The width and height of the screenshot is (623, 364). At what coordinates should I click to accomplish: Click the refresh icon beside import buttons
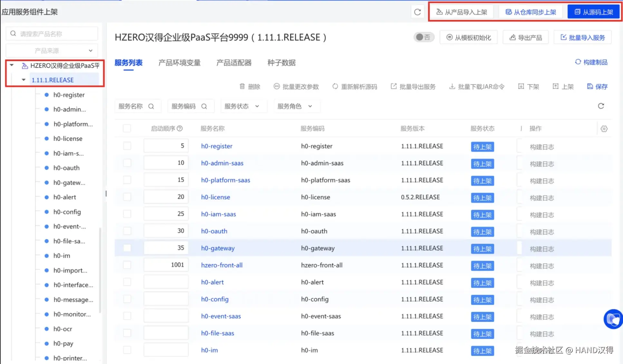tap(417, 12)
